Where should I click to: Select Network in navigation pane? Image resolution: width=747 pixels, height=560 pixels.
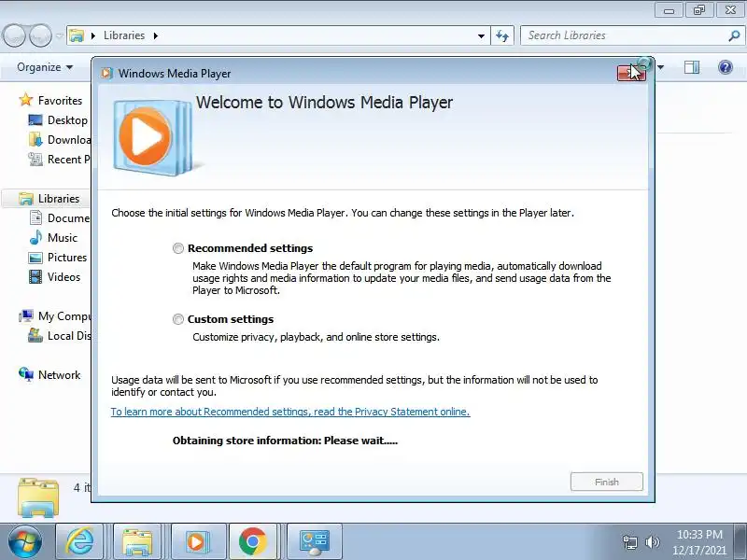[x=59, y=375]
